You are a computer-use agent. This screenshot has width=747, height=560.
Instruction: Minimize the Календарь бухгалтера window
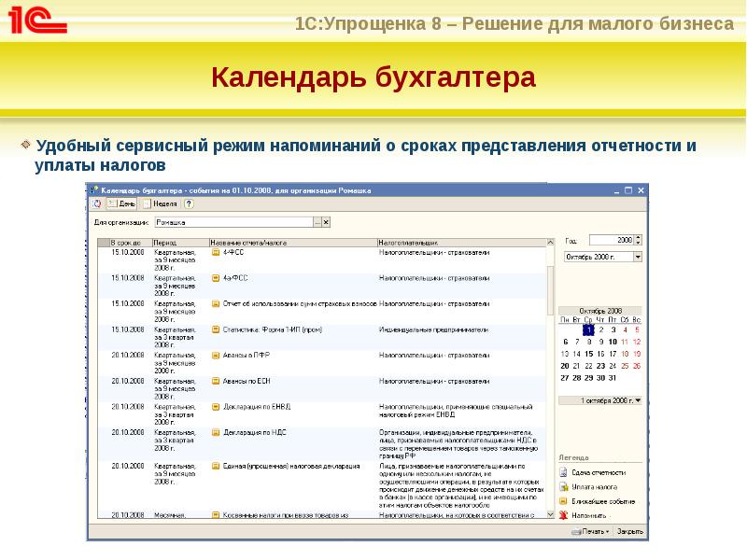[x=616, y=191]
